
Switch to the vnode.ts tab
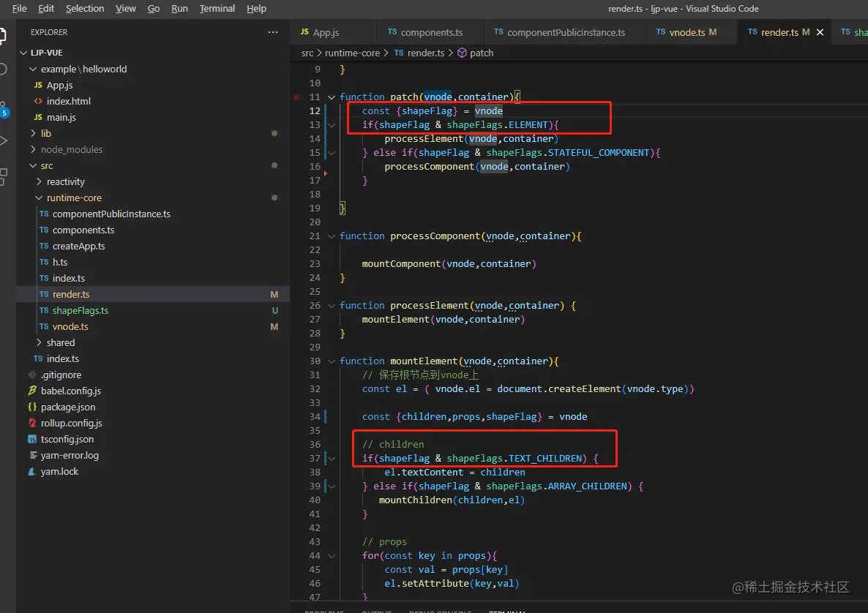click(x=686, y=32)
